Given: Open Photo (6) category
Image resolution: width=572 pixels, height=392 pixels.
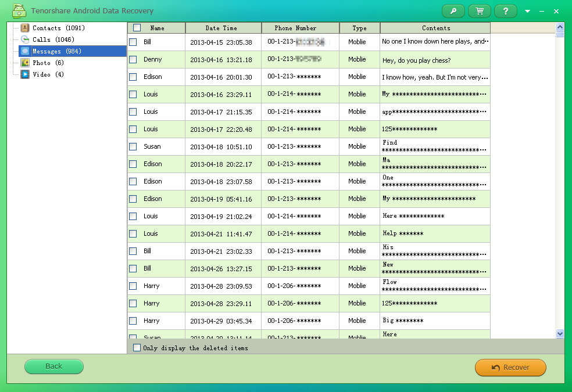Looking at the screenshot, I should pyautogui.click(x=48, y=63).
